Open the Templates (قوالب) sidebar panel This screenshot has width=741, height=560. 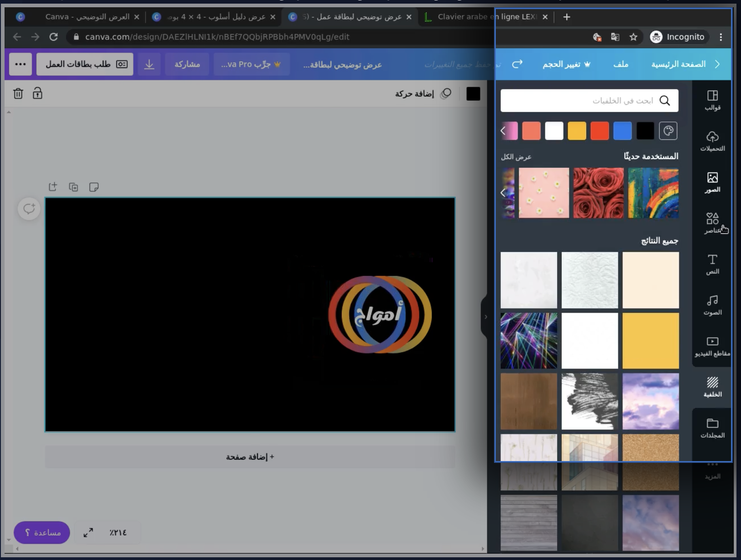(x=712, y=100)
